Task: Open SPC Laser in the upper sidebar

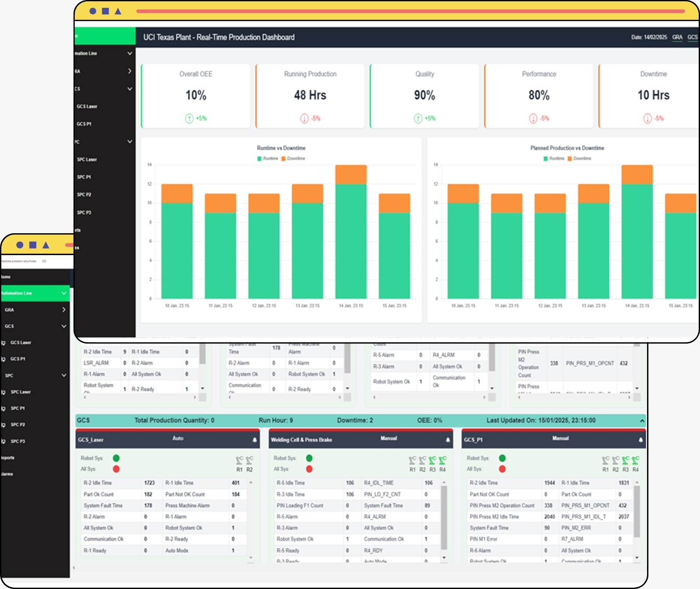Action: [x=87, y=160]
